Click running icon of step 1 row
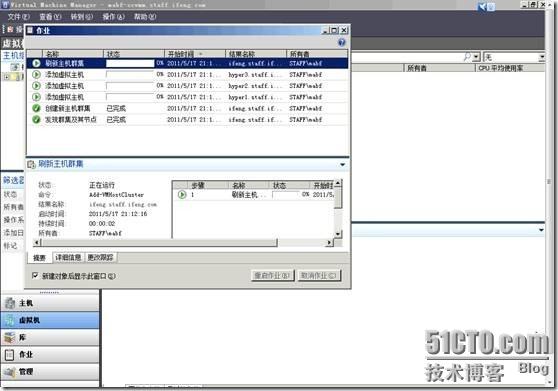558x391 pixels. click(x=182, y=195)
